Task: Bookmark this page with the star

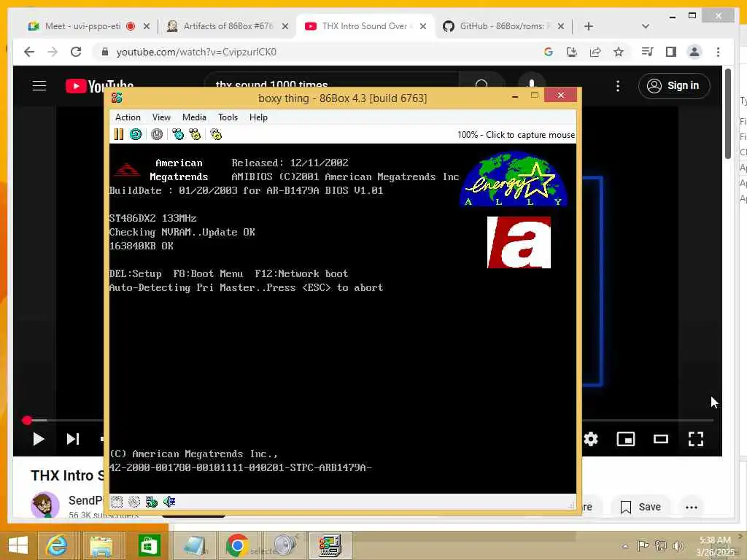Action: coord(619,52)
